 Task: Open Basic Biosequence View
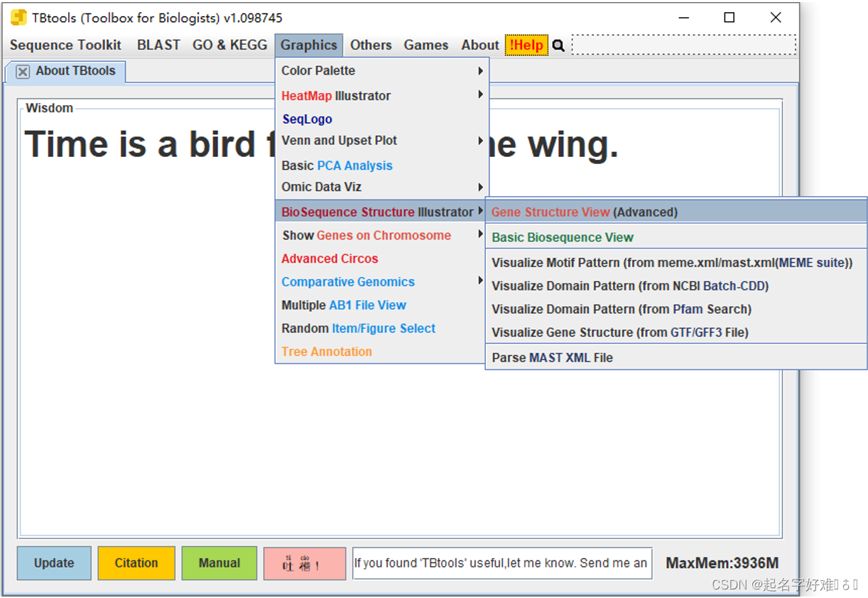(x=676, y=237)
